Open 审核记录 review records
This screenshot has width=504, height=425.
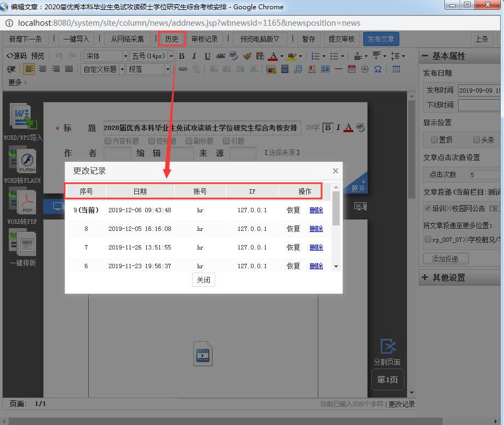204,39
